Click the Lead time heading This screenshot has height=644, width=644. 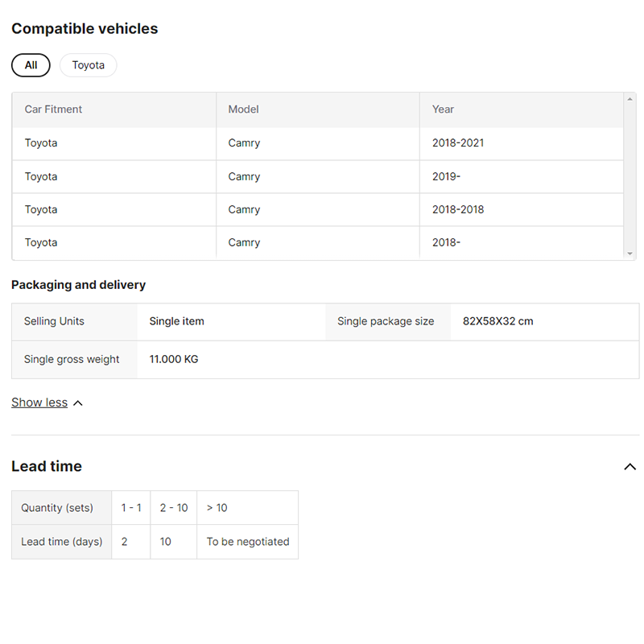coord(47,466)
